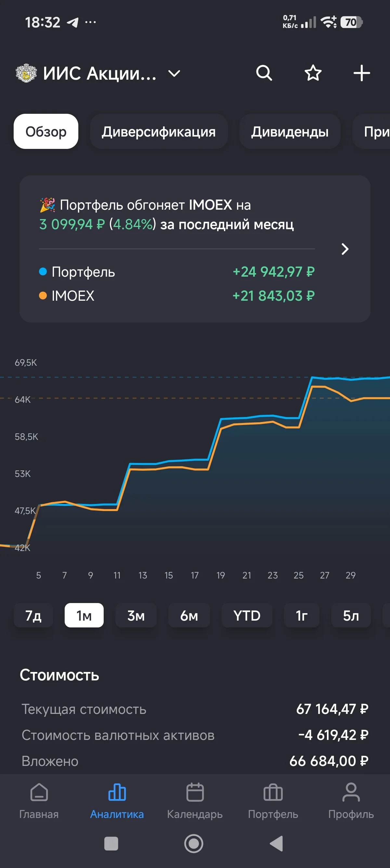Tap the portfolio bank logo icon
Screen dimensions: 390x868
point(26,73)
